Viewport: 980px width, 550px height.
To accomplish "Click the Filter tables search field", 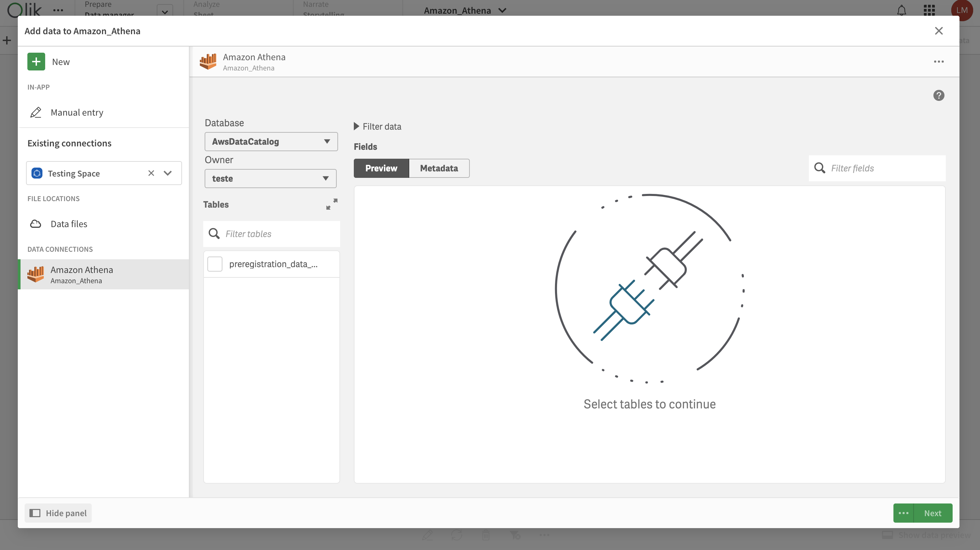I will pyautogui.click(x=272, y=234).
